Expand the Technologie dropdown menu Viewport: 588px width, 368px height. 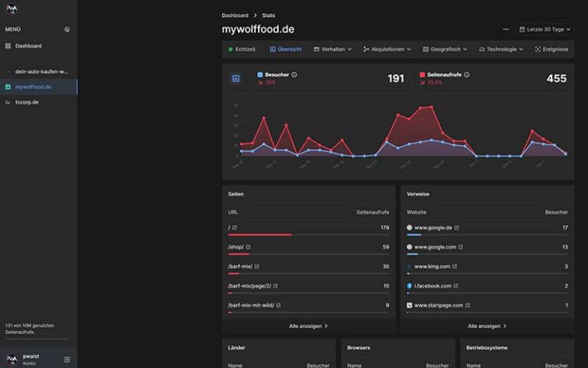coord(501,49)
